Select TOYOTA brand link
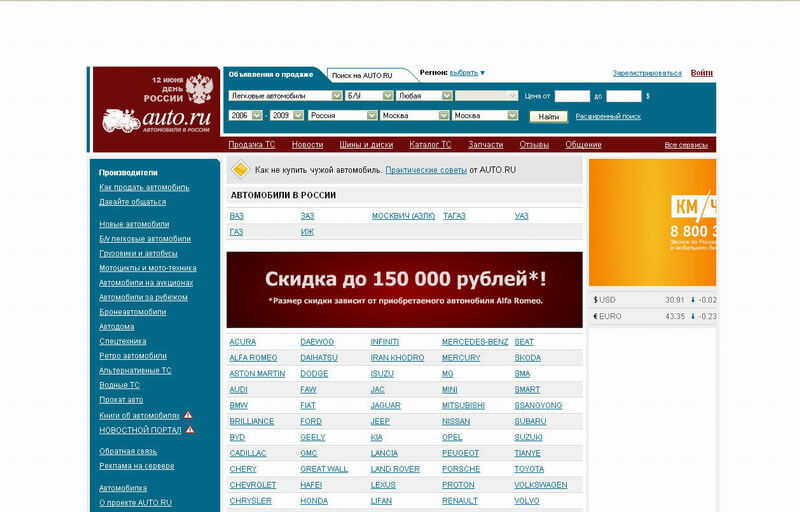Image resolution: width=800 pixels, height=512 pixels. [529, 469]
